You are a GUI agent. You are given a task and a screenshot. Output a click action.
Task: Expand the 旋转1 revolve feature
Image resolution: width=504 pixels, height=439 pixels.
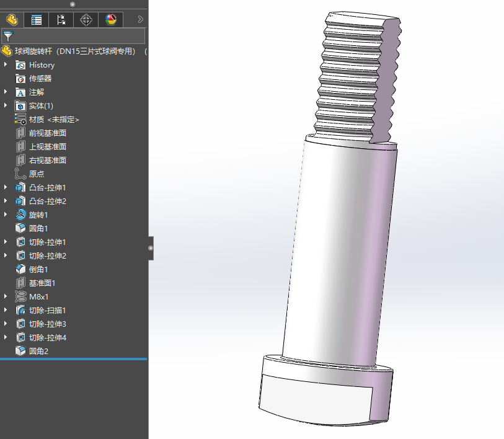(x=6, y=215)
